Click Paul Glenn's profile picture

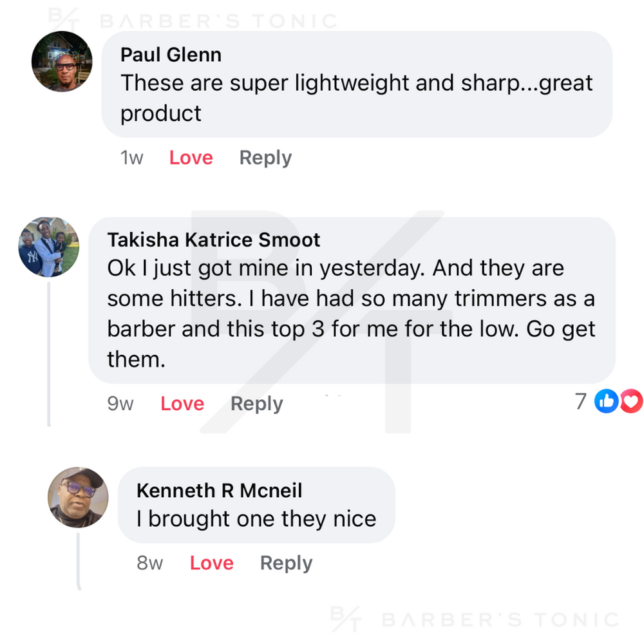(x=62, y=61)
